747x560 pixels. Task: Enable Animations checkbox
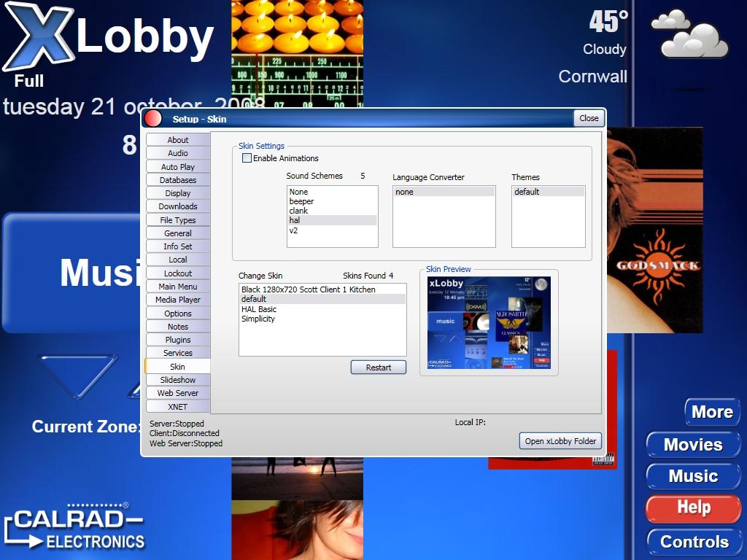point(247,158)
